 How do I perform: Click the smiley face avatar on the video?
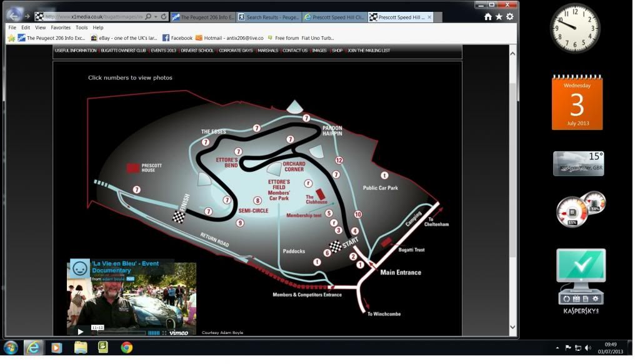tap(79, 268)
